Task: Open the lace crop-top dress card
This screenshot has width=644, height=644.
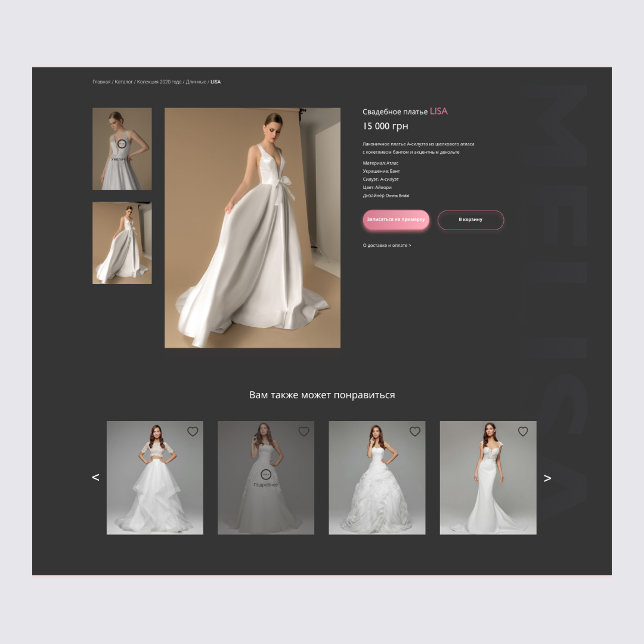Action: (x=155, y=478)
